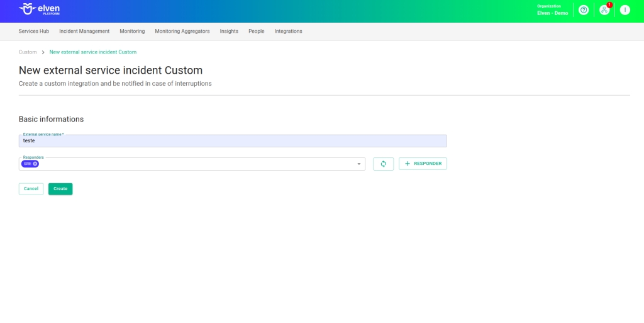Go back via the Custom breadcrumb link

click(28, 52)
